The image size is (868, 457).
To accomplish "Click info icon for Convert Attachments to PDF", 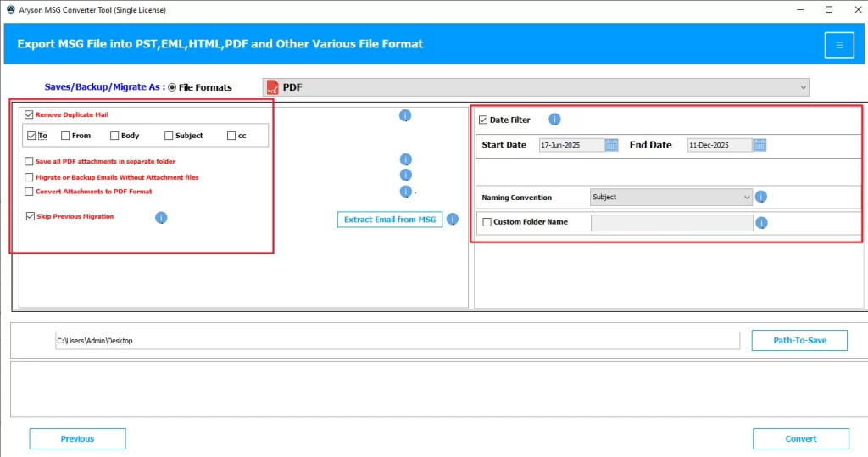I will [x=406, y=192].
